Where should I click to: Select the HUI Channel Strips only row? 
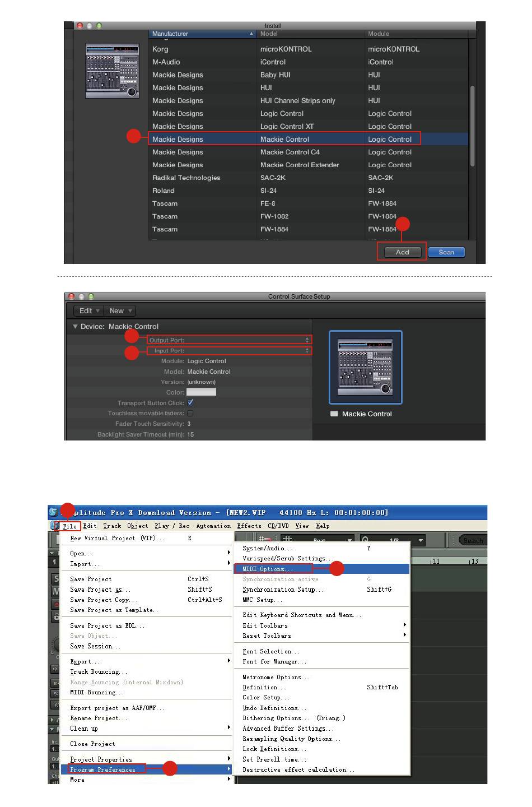click(308, 100)
